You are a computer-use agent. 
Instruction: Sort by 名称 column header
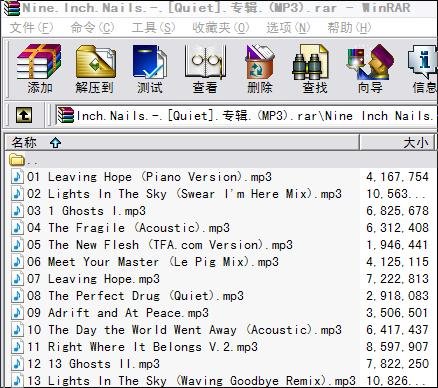[182, 143]
